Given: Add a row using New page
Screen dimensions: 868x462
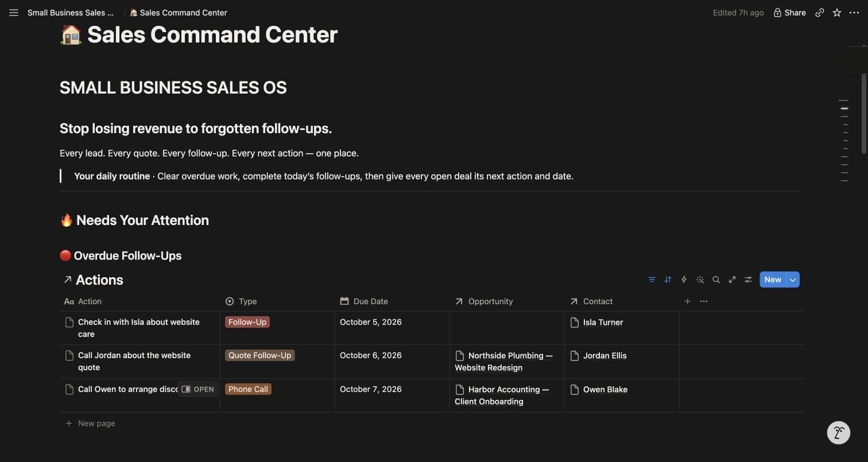Looking at the screenshot, I should coord(91,424).
